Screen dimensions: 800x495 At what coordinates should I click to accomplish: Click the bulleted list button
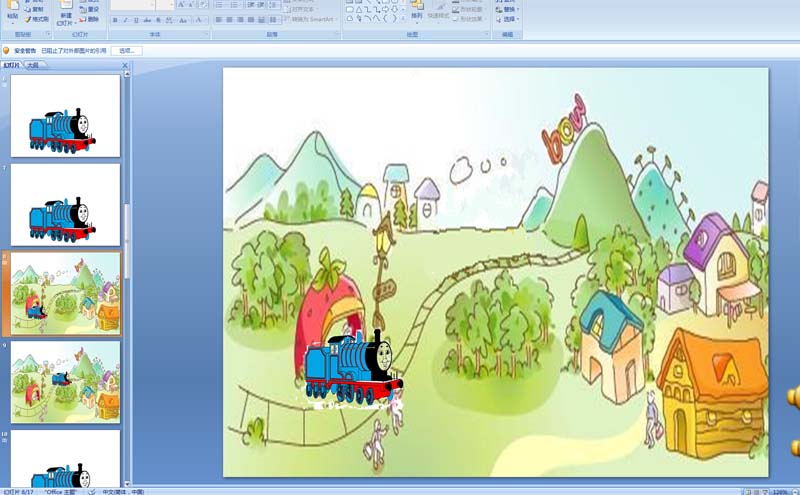pos(221,5)
